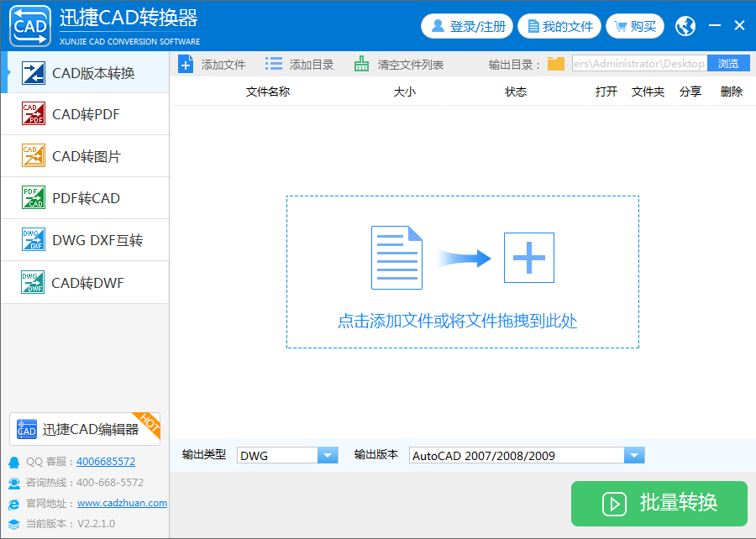The image size is (756, 539).
Task: Click the DWG DXF互转 icon
Action: [34, 239]
